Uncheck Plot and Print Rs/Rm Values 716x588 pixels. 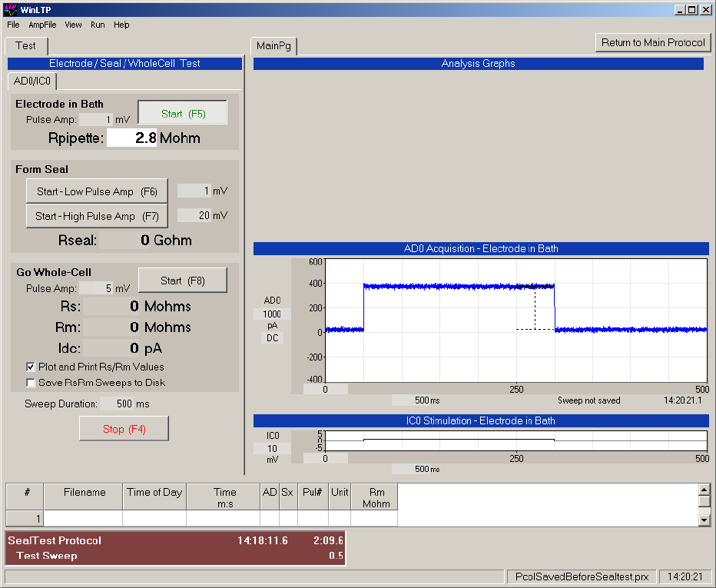(31, 367)
